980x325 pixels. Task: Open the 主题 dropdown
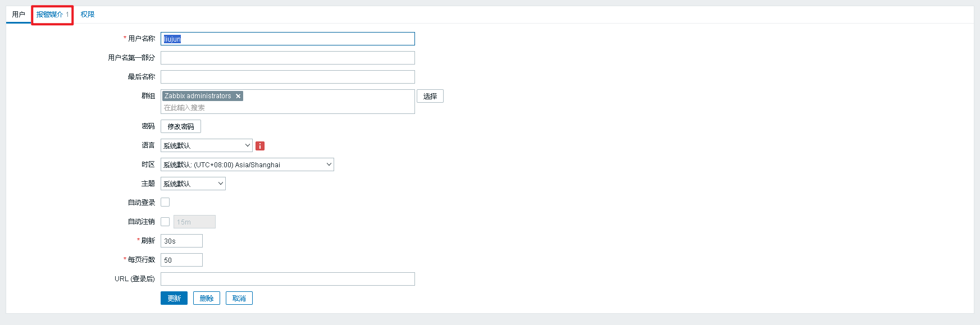[x=193, y=184]
